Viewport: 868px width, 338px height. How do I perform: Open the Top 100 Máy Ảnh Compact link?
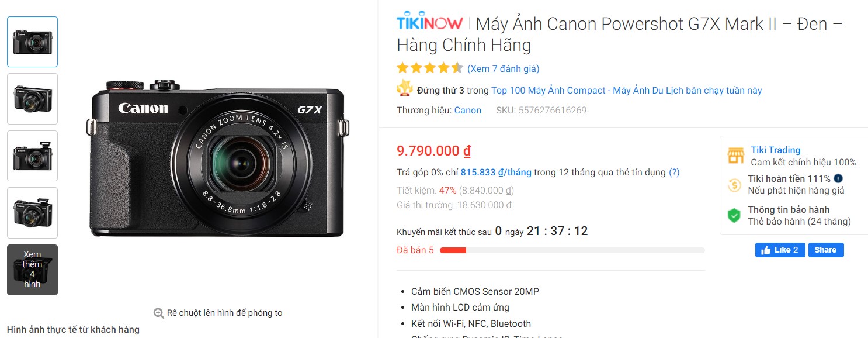point(626,91)
